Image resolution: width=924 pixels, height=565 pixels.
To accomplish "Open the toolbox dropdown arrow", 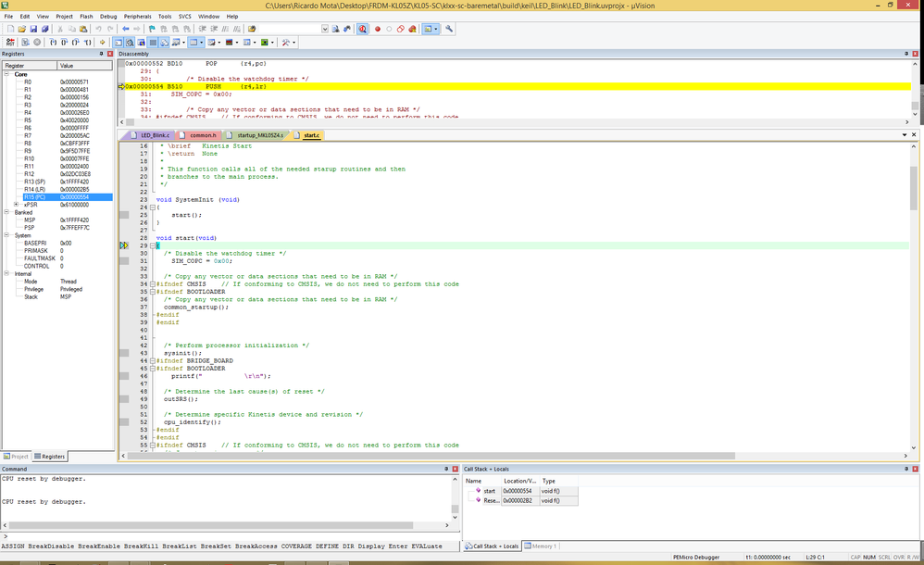I will [294, 43].
